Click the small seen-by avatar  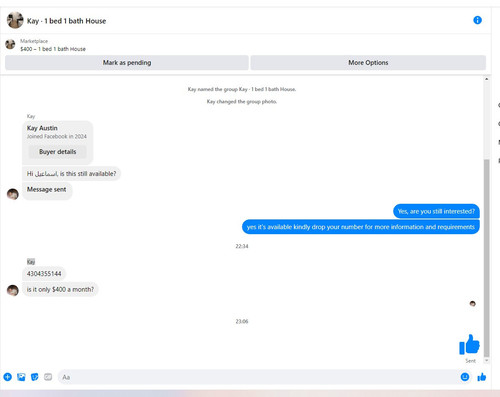tap(473, 303)
